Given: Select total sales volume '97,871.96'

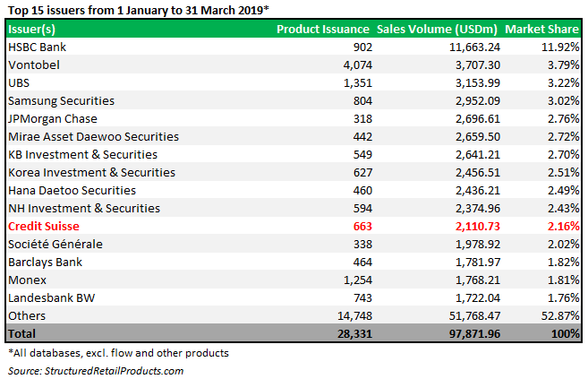Looking at the screenshot, I should tap(474, 334).
